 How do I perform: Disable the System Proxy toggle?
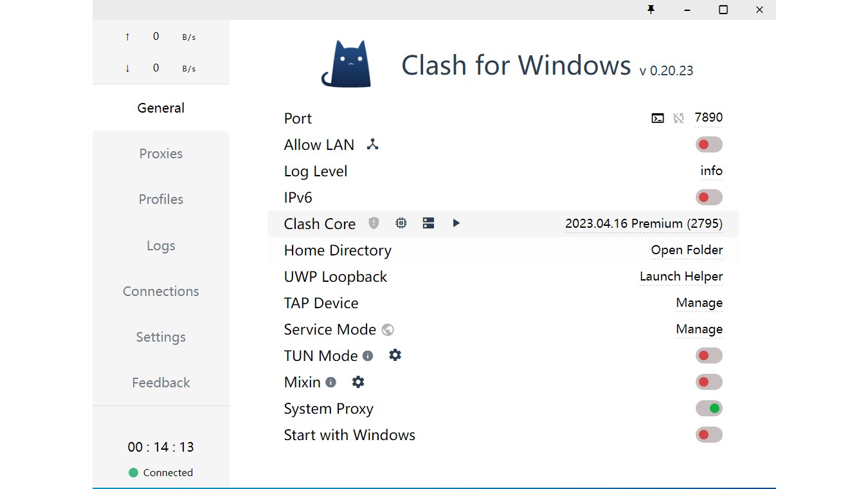click(709, 409)
